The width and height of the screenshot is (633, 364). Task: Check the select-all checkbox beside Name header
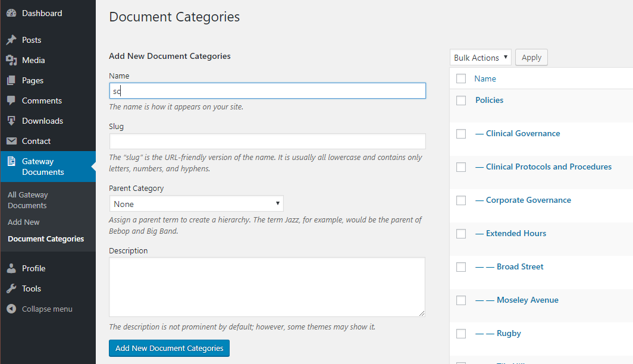point(461,79)
